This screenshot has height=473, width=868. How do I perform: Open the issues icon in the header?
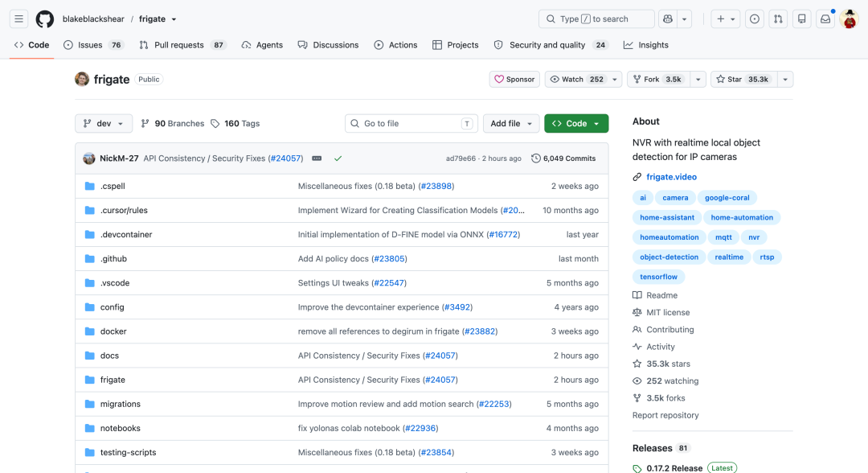coord(755,19)
